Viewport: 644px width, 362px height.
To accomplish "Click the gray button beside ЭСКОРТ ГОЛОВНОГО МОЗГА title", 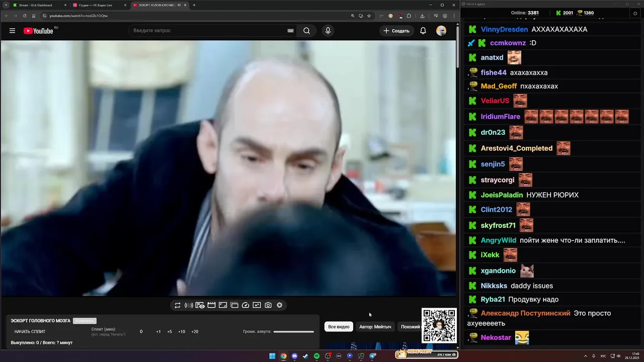I will click(x=85, y=321).
